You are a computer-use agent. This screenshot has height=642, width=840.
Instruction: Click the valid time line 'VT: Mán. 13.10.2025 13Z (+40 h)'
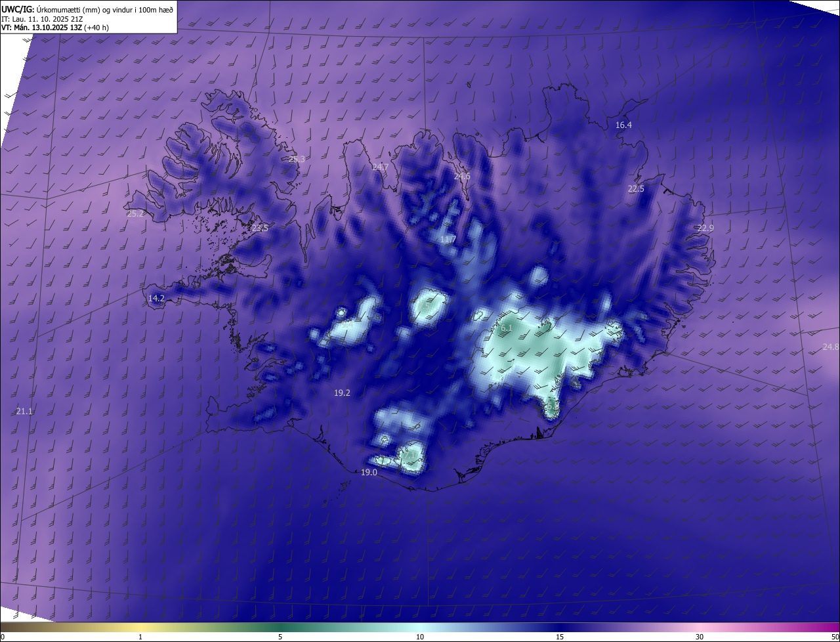coord(55,28)
